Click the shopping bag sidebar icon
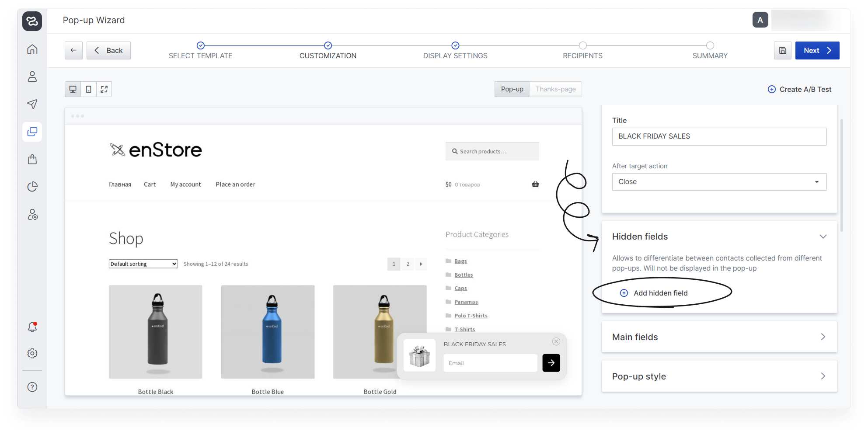Image resolution: width=868 pixels, height=435 pixels. click(32, 159)
